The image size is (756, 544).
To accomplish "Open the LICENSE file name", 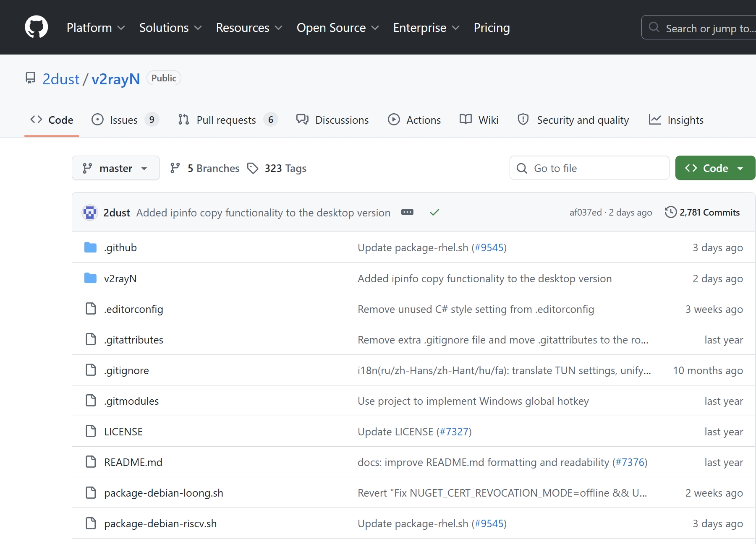I will tap(123, 432).
